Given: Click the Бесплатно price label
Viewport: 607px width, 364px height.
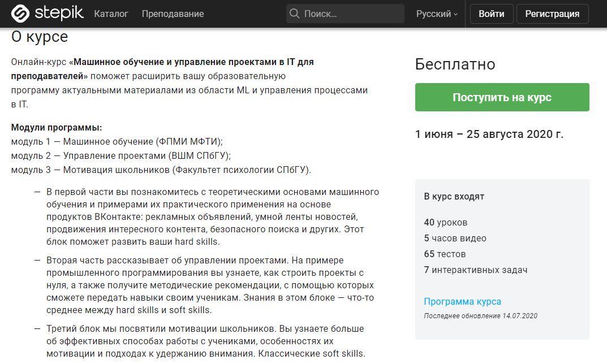Looking at the screenshot, I should point(455,64).
